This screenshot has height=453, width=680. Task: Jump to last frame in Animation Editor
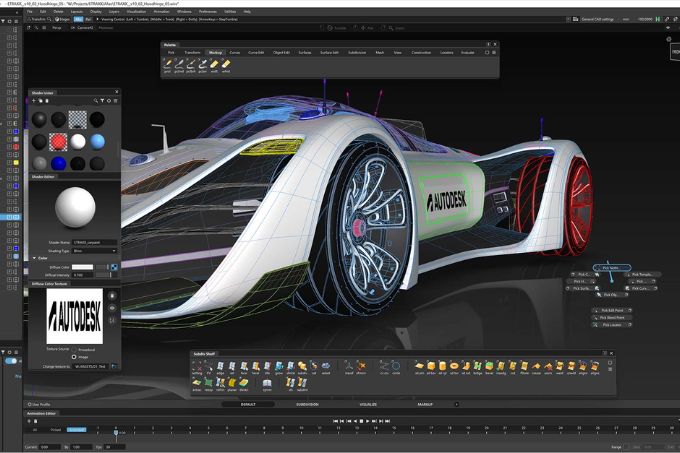(388, 421)
